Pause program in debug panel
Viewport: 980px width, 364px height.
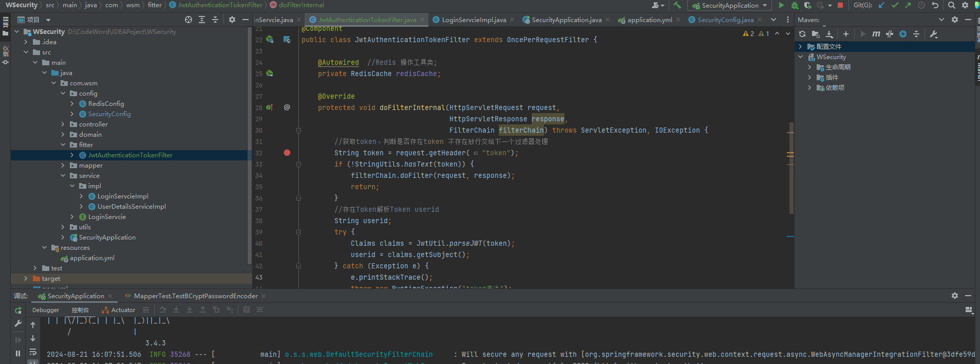point(18,353)
